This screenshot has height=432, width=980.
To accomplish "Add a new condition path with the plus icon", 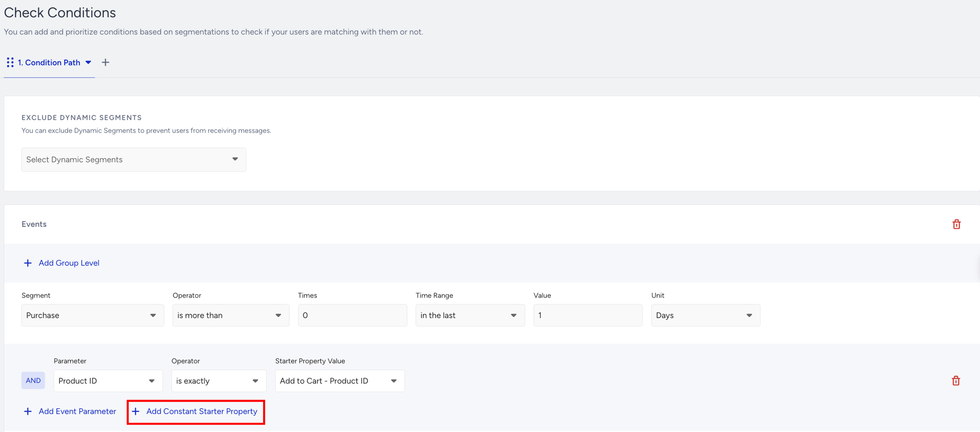I will tap(105, 62).
